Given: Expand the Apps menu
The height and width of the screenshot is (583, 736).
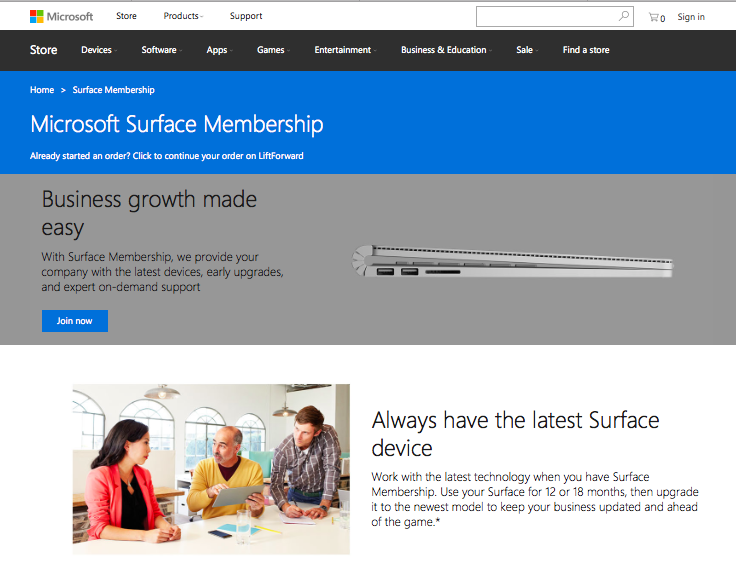Looking at the screenshot, I should coord(219,50).
